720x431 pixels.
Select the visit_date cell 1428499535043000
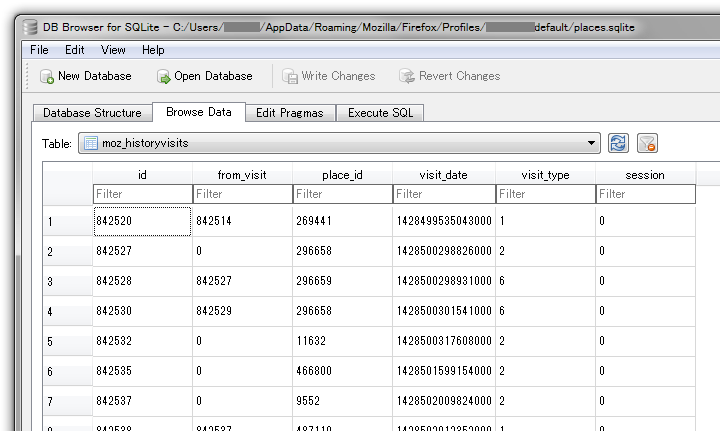[x=444, y=221]
